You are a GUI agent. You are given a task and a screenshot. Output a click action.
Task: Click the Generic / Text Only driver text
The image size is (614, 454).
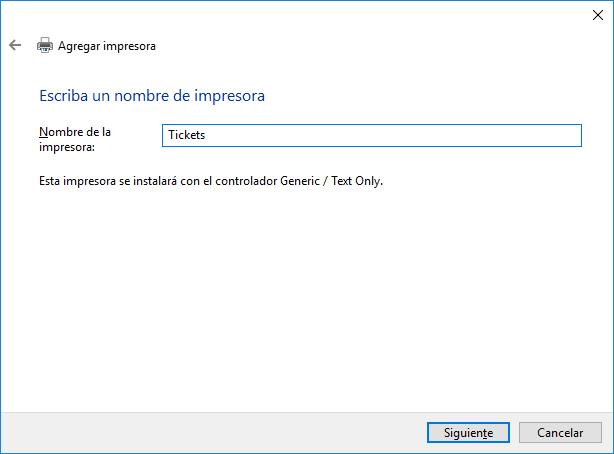coord(336,181)
